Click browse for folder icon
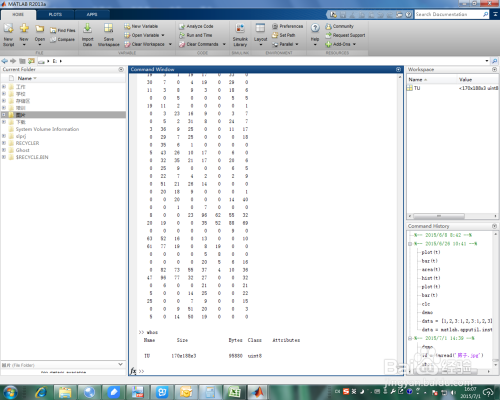This screenshot has height=400, width=500. tap(31, 61)
